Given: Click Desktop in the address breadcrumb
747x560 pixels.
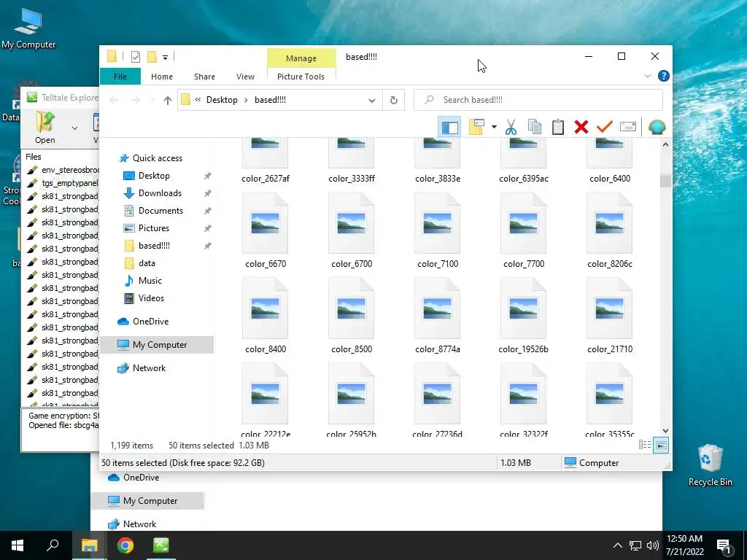Looking at the screenshot, I should coord(222,100).
